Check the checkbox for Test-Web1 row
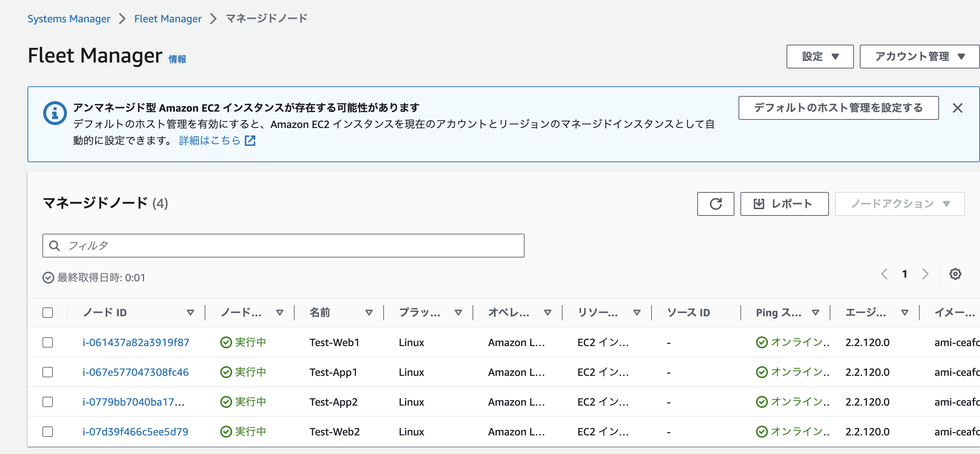This screenshot has width=980, height=454. [48, 342]
